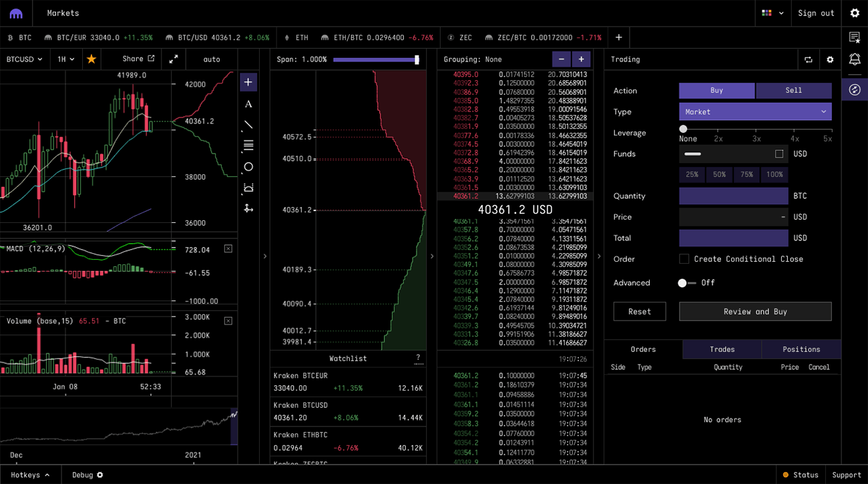Screen dimensions: 868x484
Task: Select Kraken BTCEUR watchlist row
Action: [348, 382]
